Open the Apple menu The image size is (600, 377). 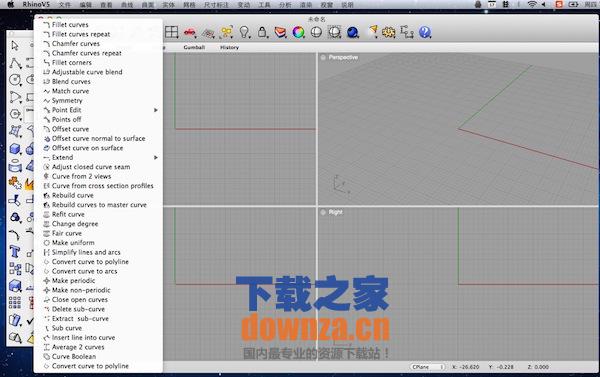pos(10,5)
